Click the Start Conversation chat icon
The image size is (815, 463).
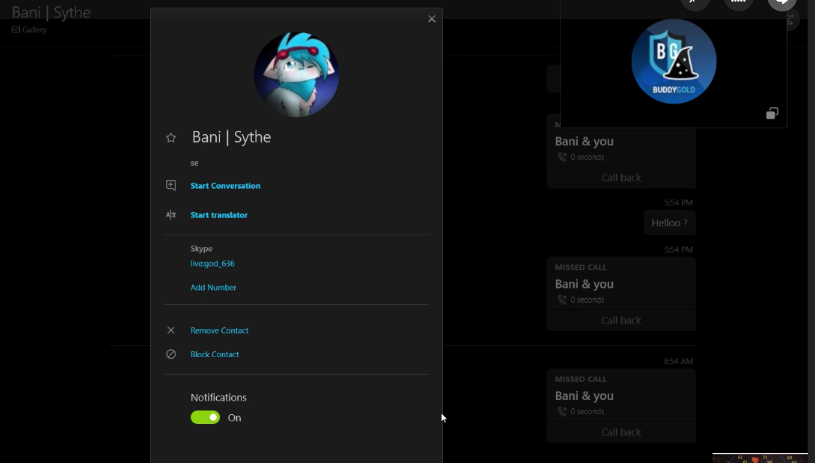pos(170,186)
